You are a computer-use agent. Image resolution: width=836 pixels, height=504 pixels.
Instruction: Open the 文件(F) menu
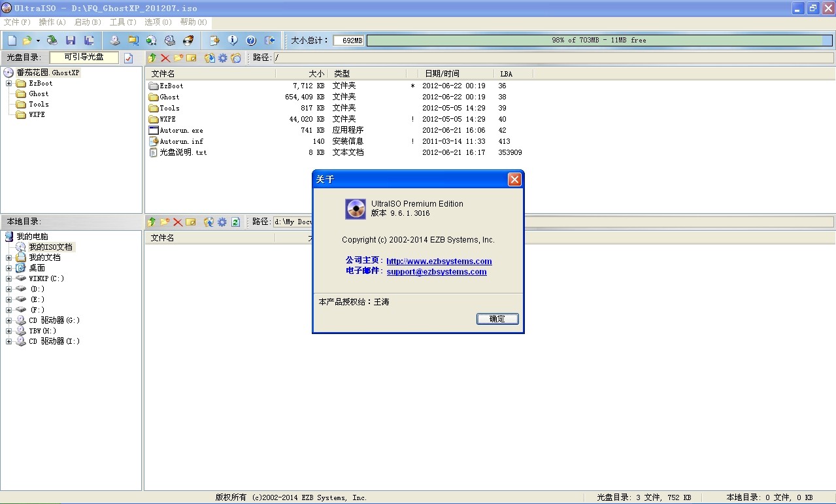click(17, 22)
